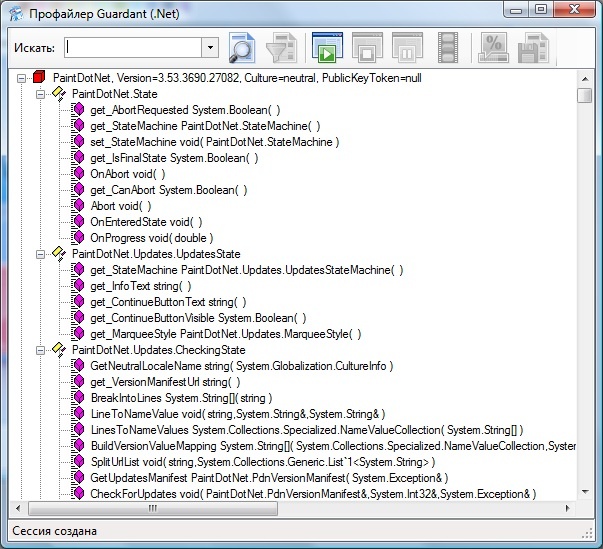Image resolution: width=603 pixels, height=549 pixels.
Task: Click the percent report toolbar icon
Action: pyautogui.click(x=493, y=47)
